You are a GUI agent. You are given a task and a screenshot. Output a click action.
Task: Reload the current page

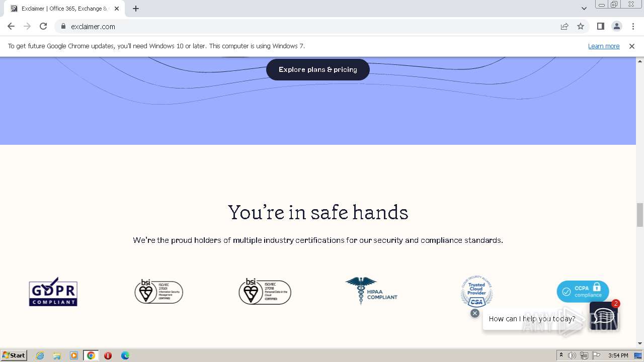coord(43,26)
